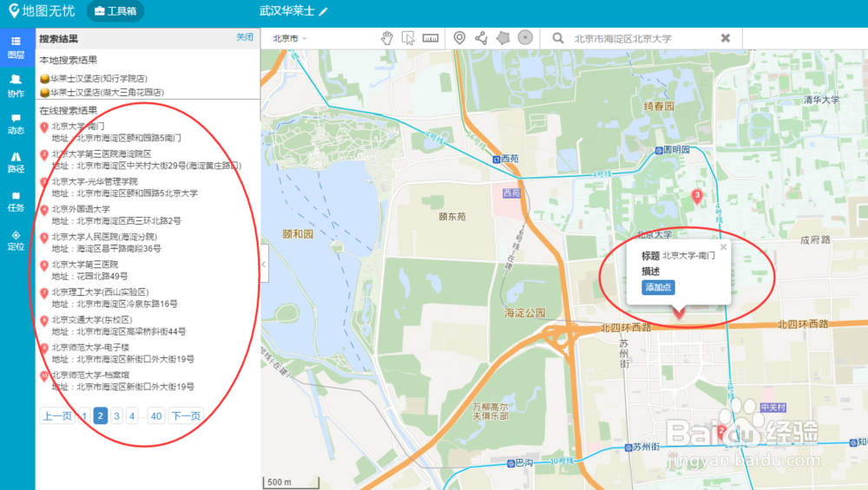Viewport: 868px width, 490px height.
Task: Select result 北京大学-光华管理学院
Action: (95, 181)
